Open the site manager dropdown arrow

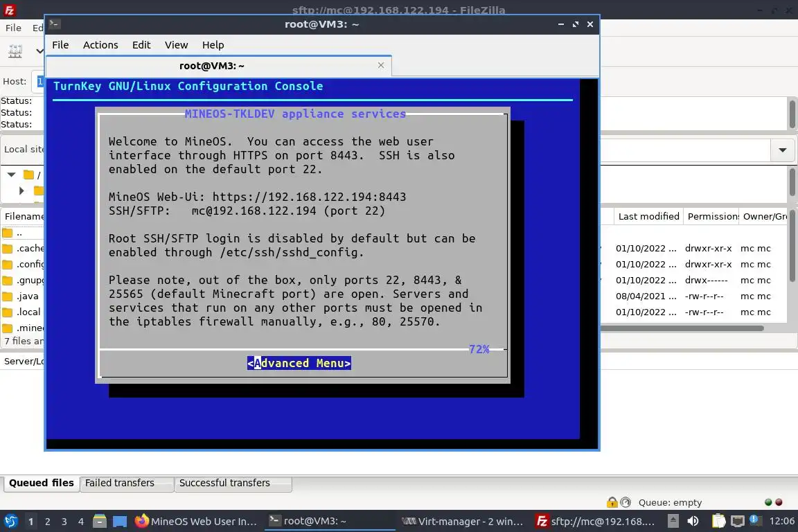(x=39, y=51)
